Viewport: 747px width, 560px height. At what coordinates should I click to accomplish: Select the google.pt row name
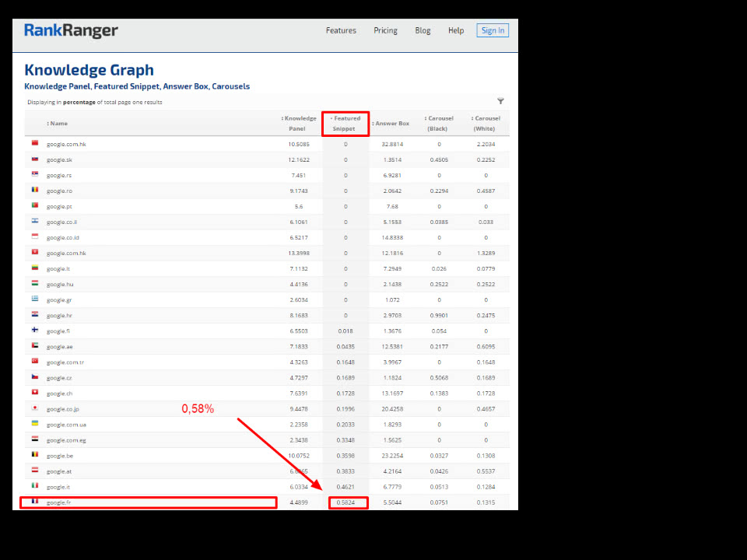60,207
